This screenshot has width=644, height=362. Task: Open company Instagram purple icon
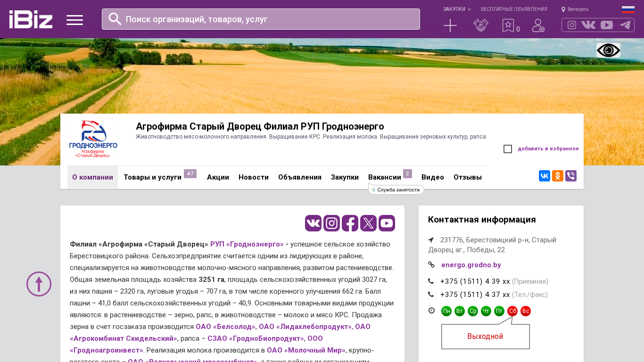(331, 223)
